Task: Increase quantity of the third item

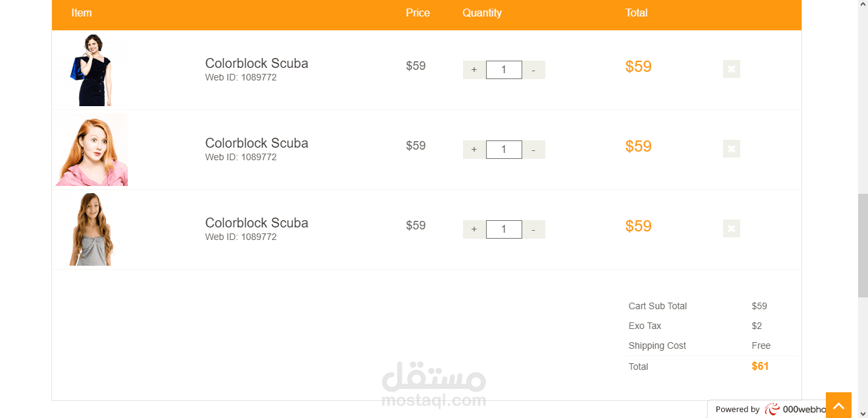Action: tap(474, 229)
